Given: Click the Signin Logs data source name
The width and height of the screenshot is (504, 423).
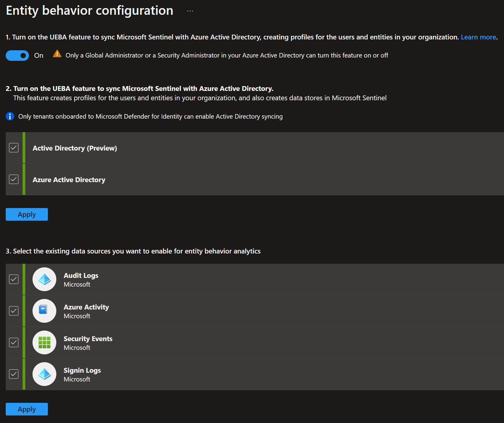Looking at the screenshot, I should 82,370.
